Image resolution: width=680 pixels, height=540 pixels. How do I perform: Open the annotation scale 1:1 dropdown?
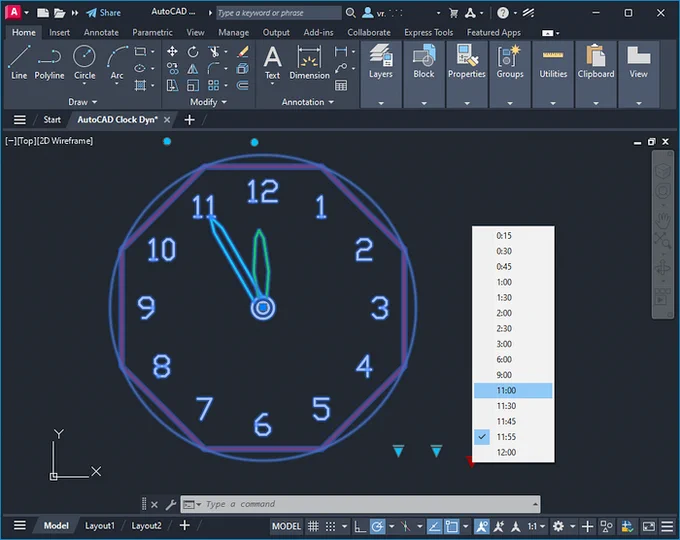click(536, 527)
